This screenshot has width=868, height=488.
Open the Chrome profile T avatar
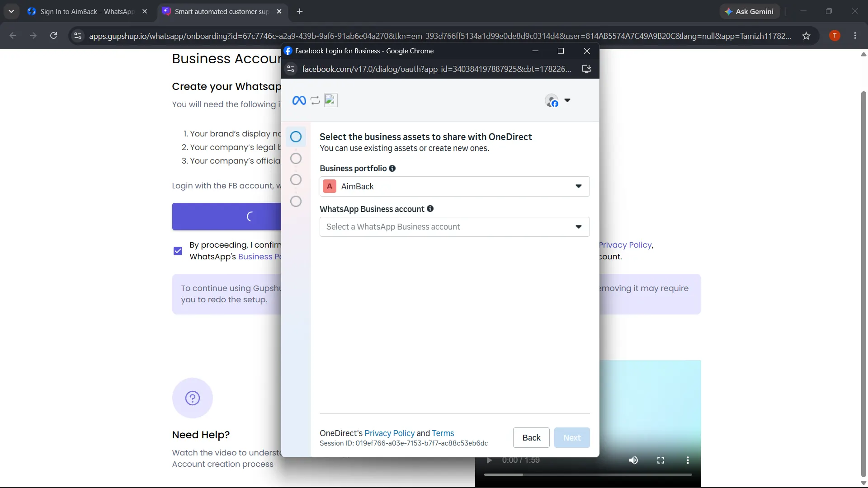pyautogui.click(x=835, y=36)
